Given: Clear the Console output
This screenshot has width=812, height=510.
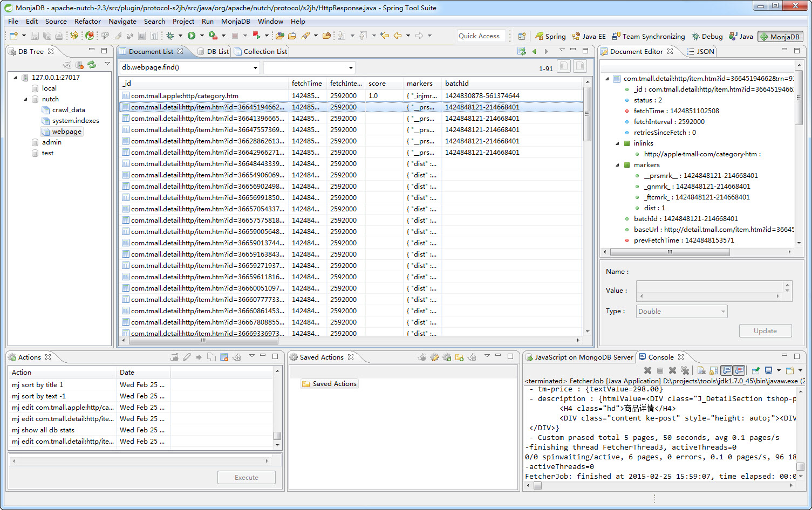Looking at the screenshot, I should click(x=701, y=370).
